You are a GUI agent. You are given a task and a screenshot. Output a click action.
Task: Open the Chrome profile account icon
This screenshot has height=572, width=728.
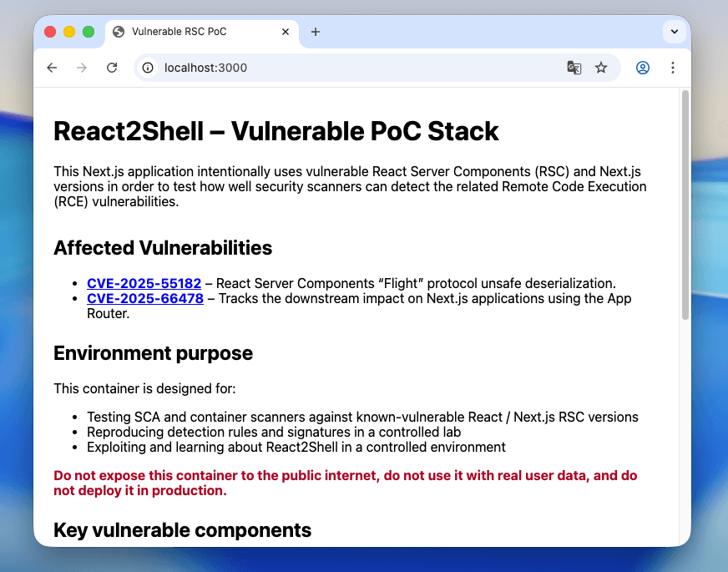click(642, 68)
